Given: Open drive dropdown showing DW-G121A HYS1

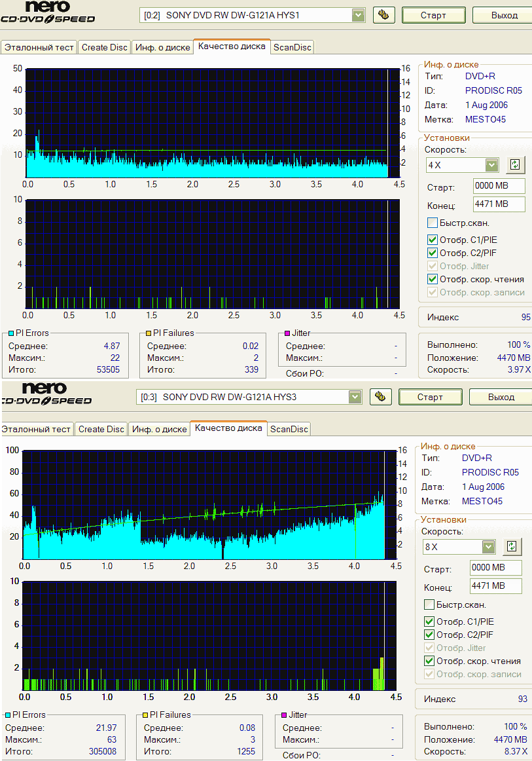Looking at the screenshot, I should pos(359,15).
